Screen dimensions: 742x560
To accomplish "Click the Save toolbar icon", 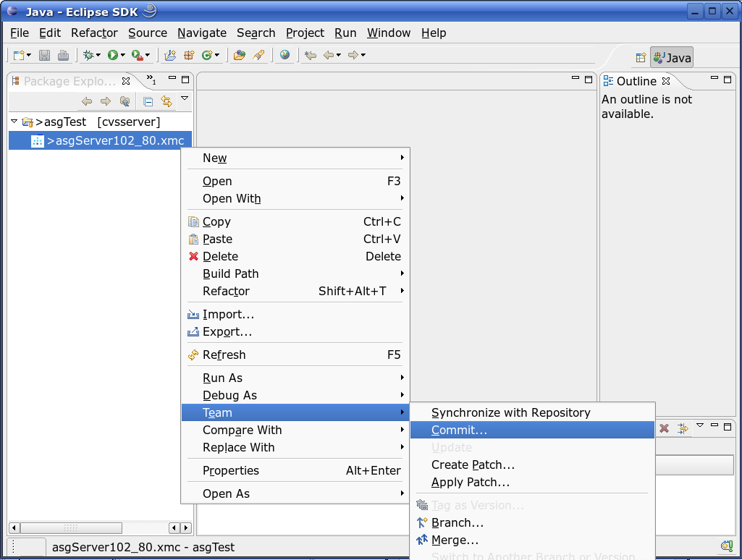I will coord(44,55).
